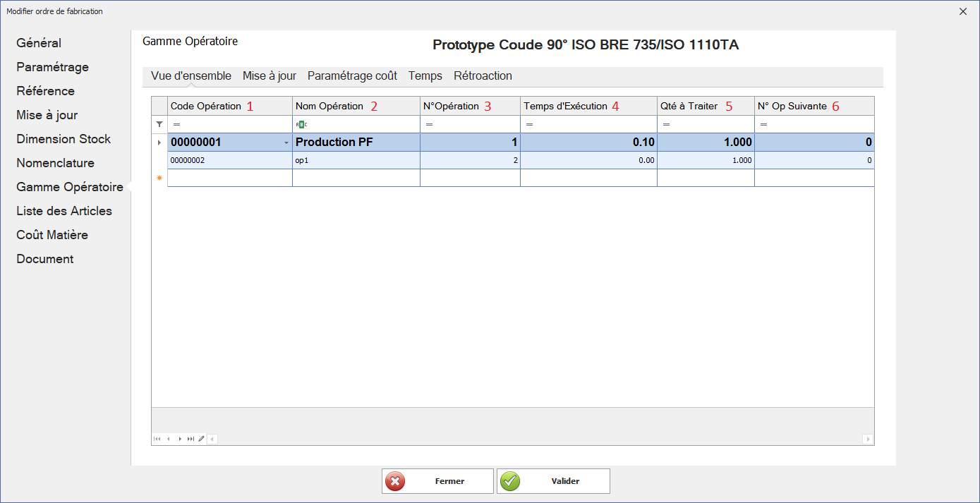Click the first record navigator arrow
Screen dimensions: 980x503
click(x=157, y=439)
